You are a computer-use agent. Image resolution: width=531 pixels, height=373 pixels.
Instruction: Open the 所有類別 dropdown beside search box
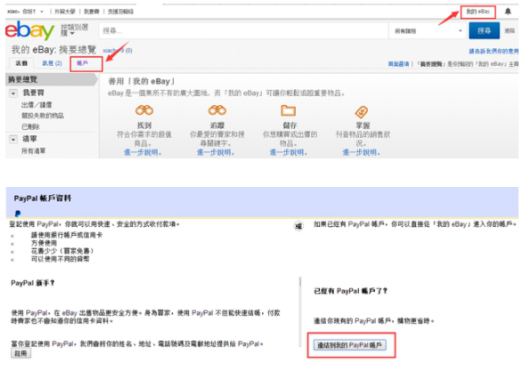pos(428,31)
